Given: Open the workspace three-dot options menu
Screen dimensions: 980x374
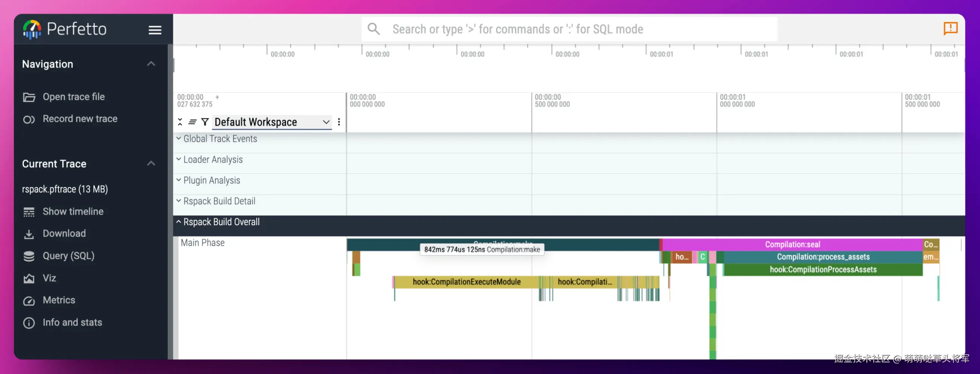Looking at the screenshot, I should click(x=339, y=122).
